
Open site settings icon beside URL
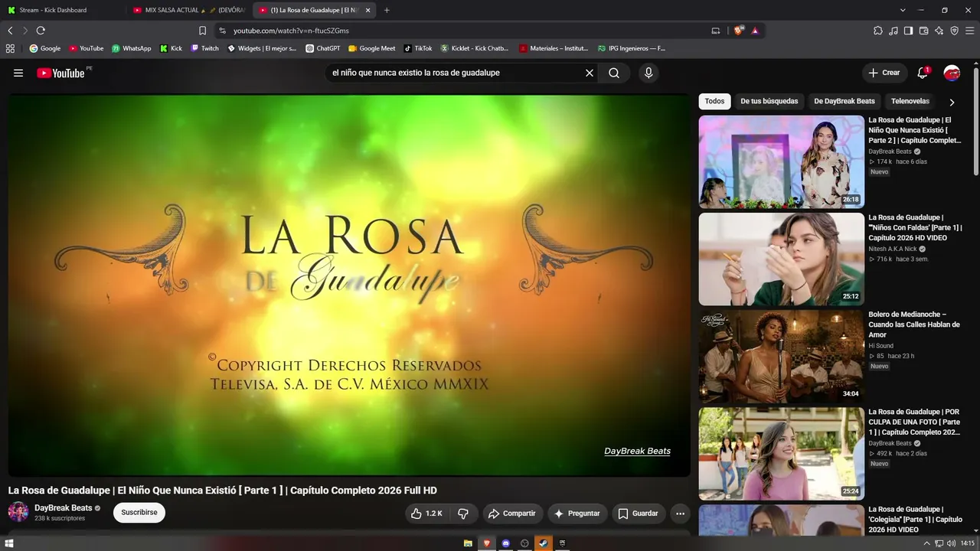pyautogui.click(x=222, y=31)
